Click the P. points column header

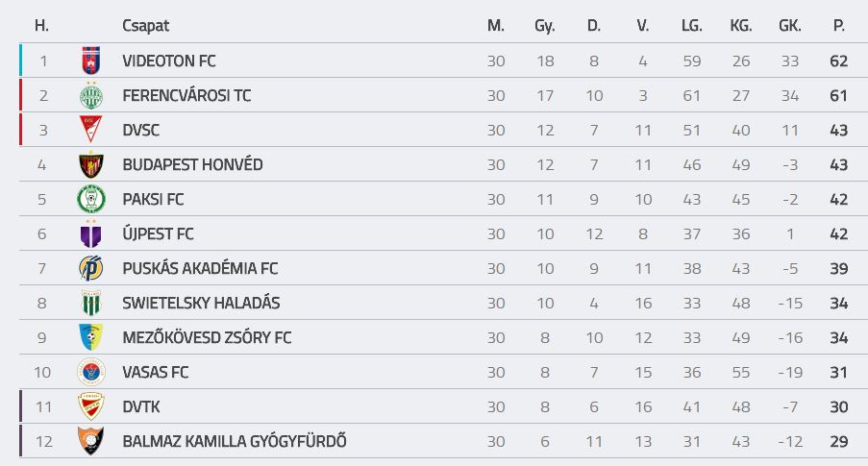click(x=838, y=25)
